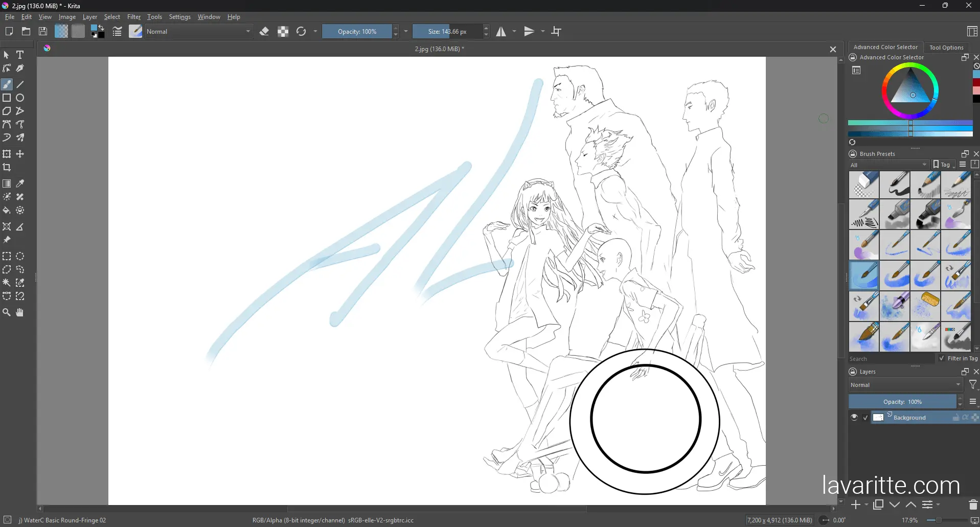
Task: Toggle lock on Background layer
Action: coord(955,418)
